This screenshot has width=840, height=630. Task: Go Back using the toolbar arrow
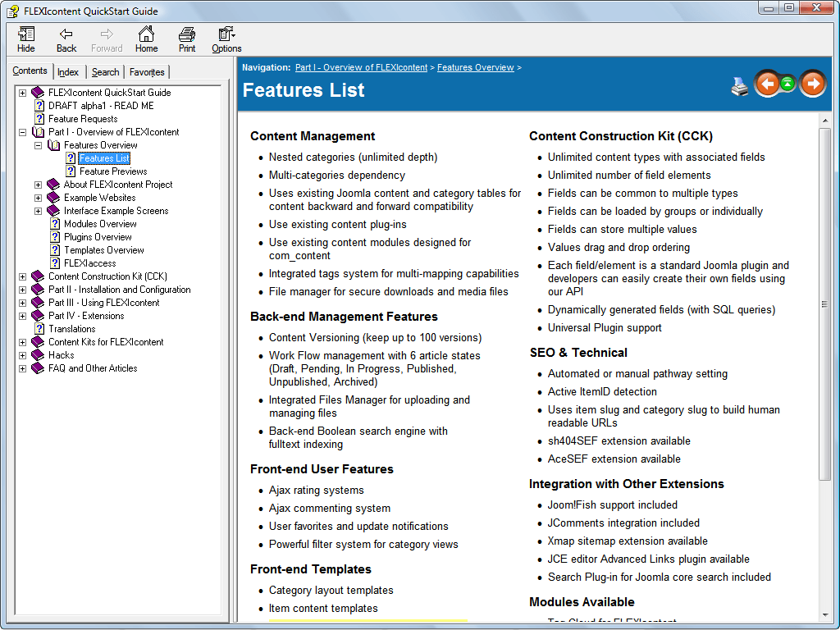coord(66,39)
